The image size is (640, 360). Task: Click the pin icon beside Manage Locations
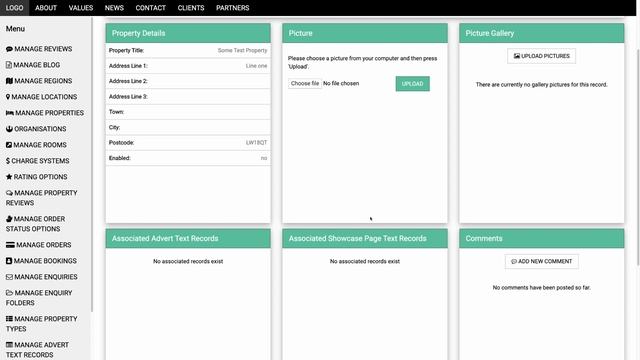tap(8, 97)
